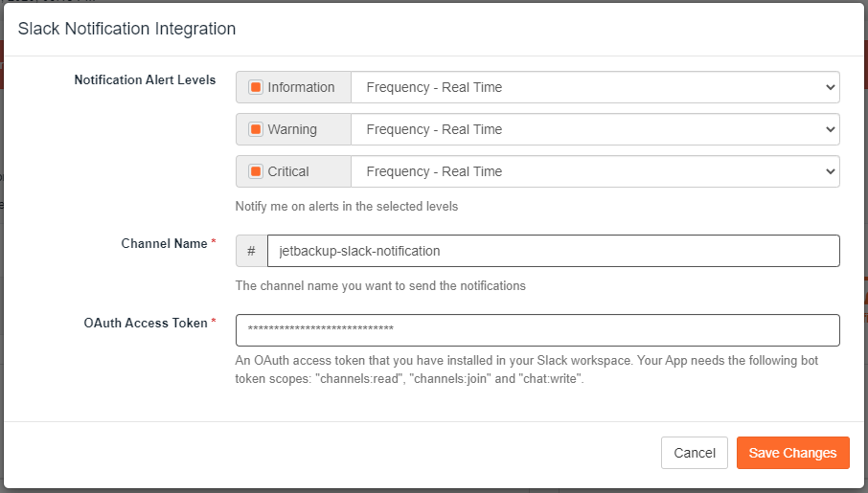Click the OAuth token scopes description text
The width and height of the screenshot is (868, 493).
(526, 370)
